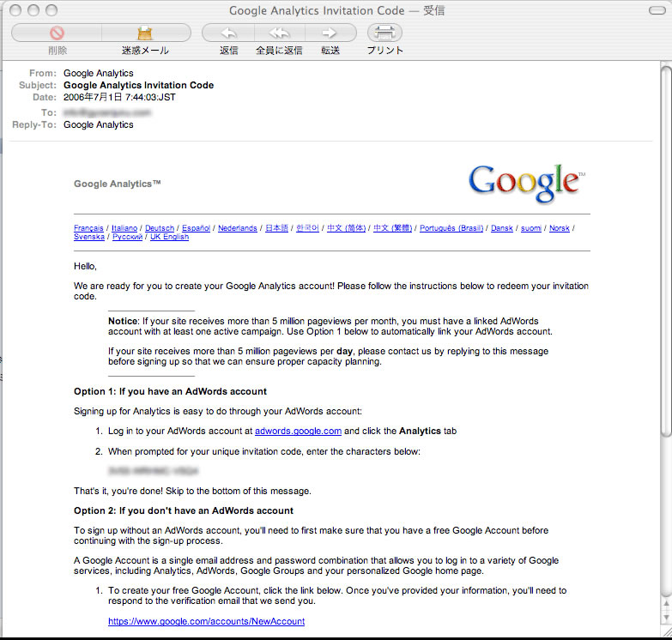Open the adwords.google.com link
Screen dimensions: 672x640
[x=298, y=431]
